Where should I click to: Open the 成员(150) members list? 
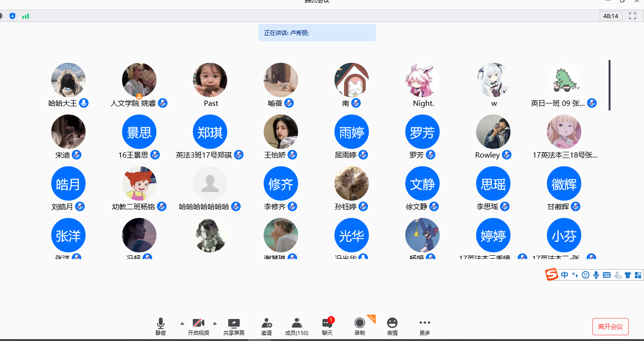click(x=296, y=323)
